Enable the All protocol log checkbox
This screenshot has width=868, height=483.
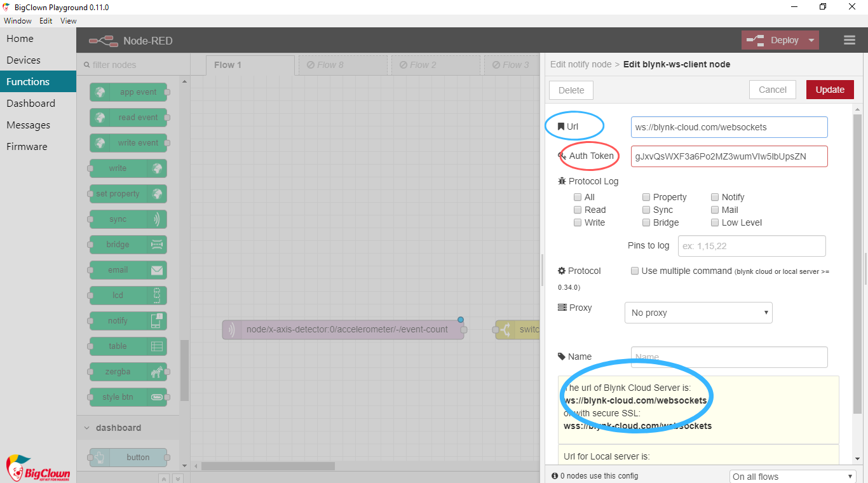click(578, 197)
